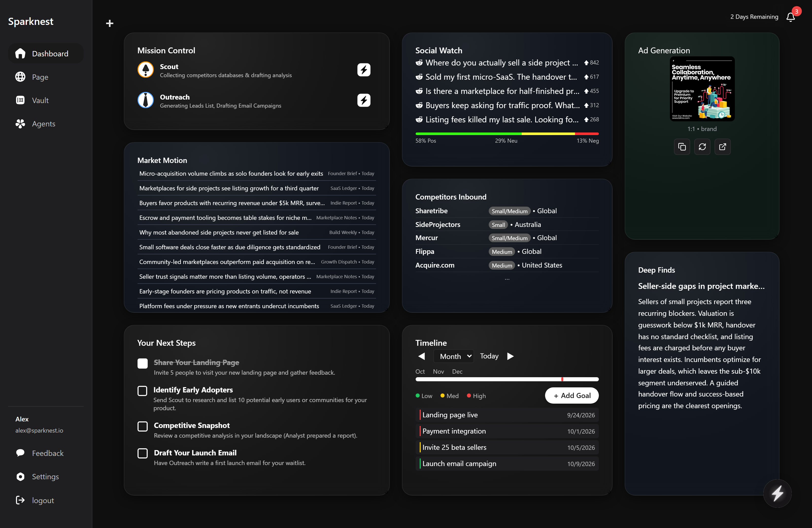Copy the generated ad image
This screenshot has width=812, height=528.
[x=682, y=147]
